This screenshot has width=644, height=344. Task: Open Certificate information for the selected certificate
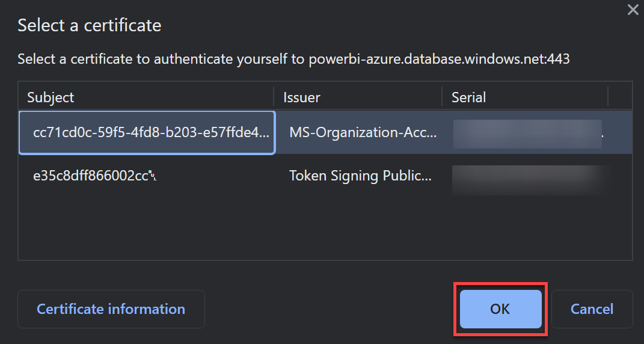(x=111, y=309)
